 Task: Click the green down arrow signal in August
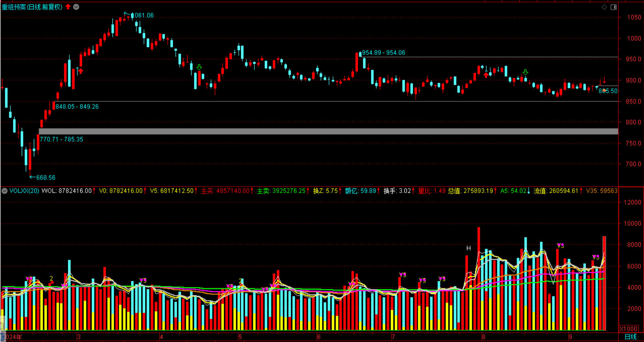pos(525,72)
